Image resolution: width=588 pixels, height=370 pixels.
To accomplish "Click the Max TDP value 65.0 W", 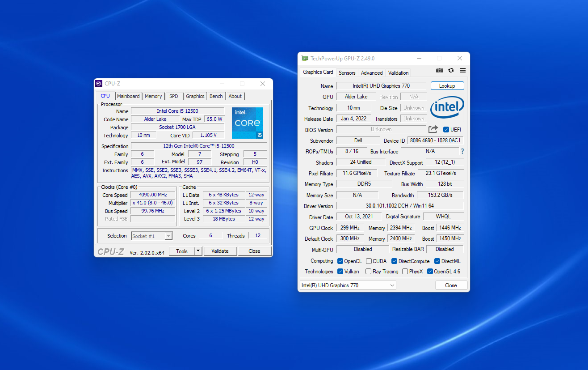I will (214, 119).
